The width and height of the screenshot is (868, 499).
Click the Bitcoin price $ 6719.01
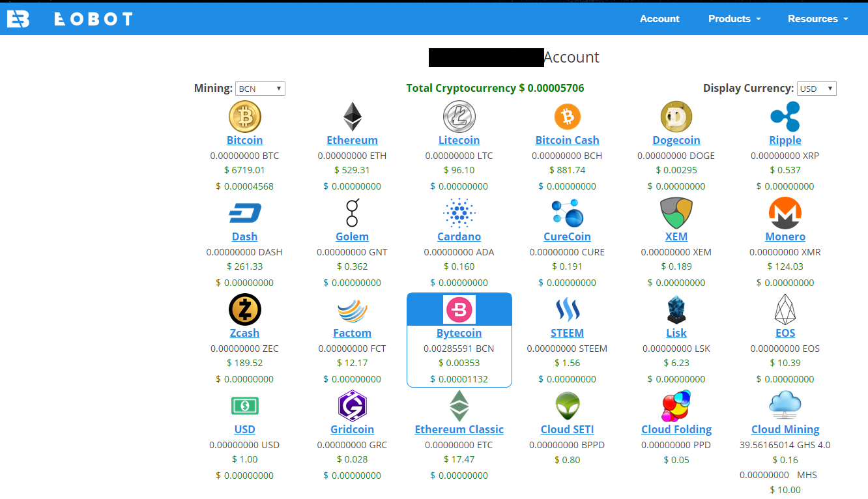[x=245, y=170]
